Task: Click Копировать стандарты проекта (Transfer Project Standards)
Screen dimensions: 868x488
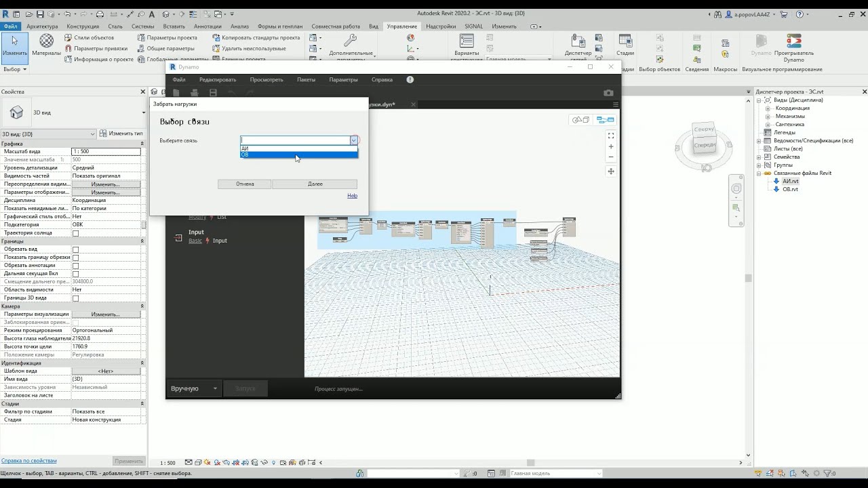Action: pos(256,38)
